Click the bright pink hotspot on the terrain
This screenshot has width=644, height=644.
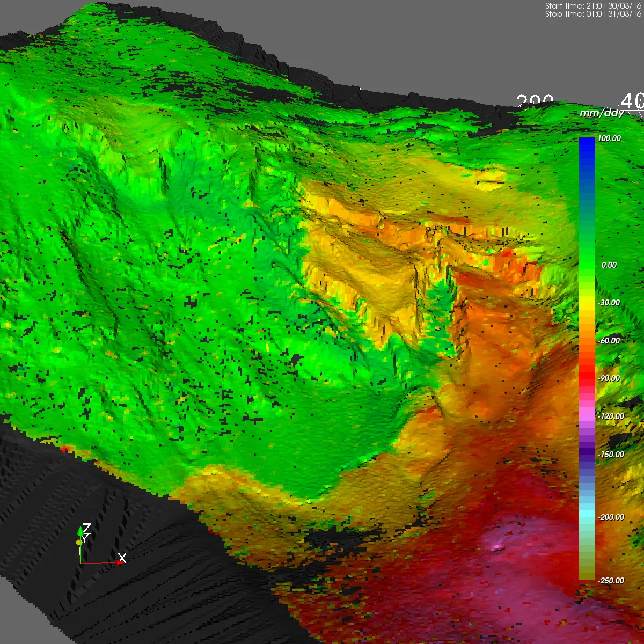click(496, 546)
